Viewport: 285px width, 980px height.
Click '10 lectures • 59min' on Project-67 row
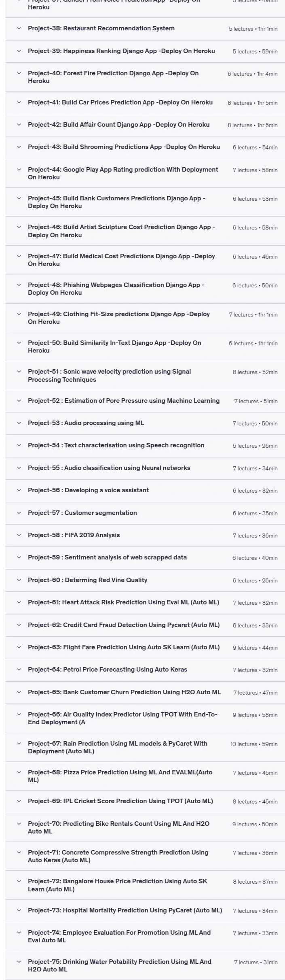click(x=254, y=744)
